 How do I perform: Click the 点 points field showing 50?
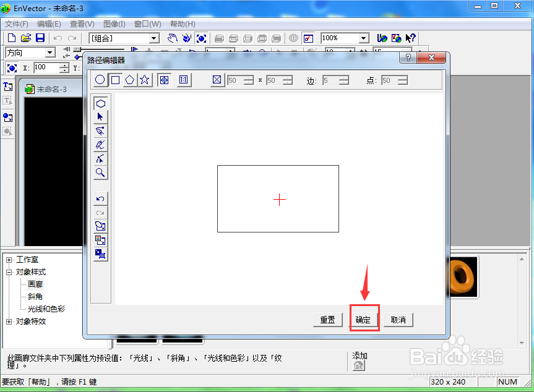[x=390, y=80]
